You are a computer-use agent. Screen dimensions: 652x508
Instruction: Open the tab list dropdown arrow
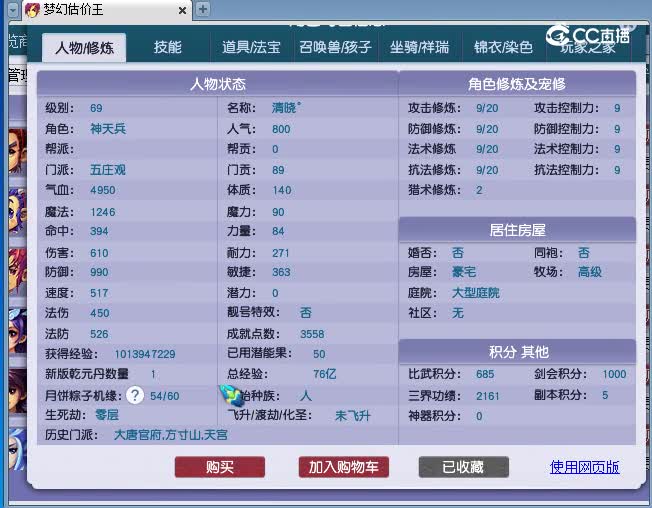coord(13,10)
